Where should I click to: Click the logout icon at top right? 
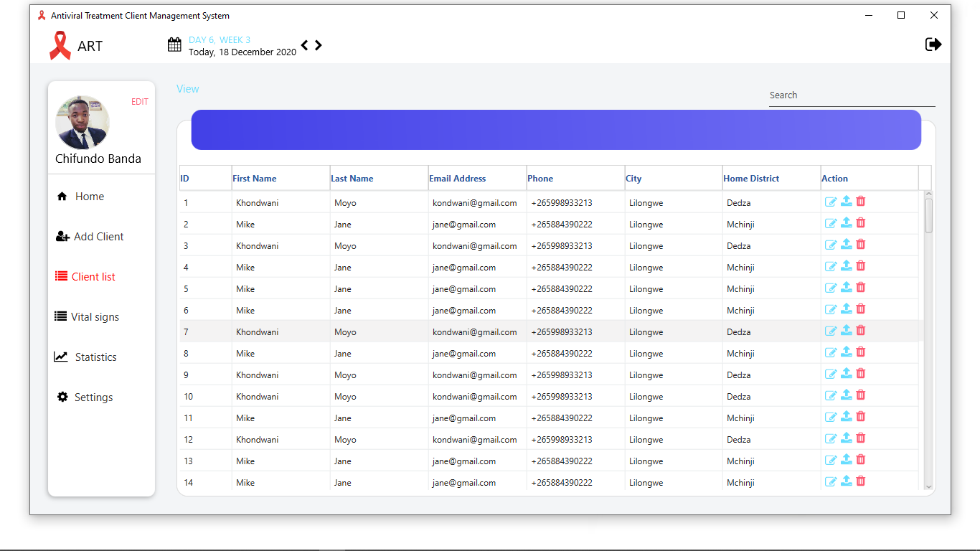[x=933, y=44]
